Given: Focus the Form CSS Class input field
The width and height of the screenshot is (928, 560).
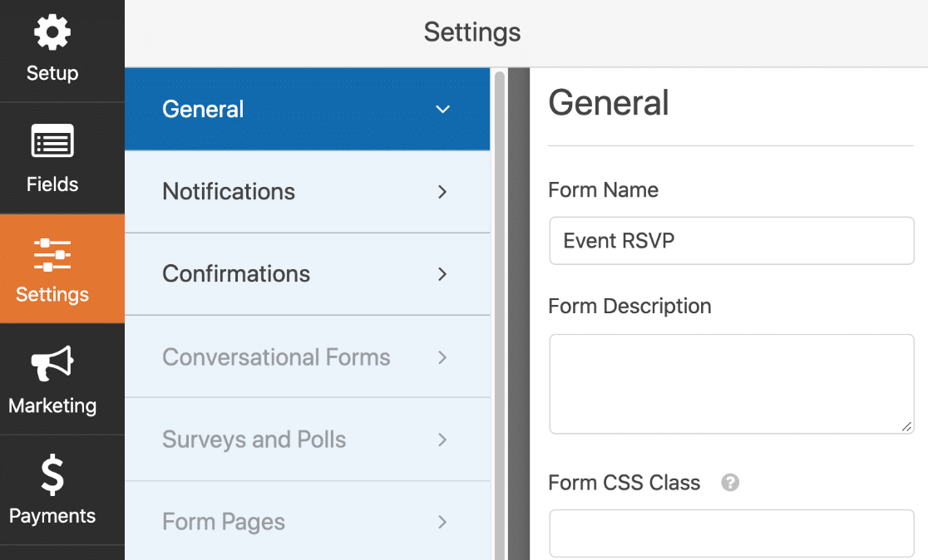Looking at the screenshot, I should click(732, 533).
